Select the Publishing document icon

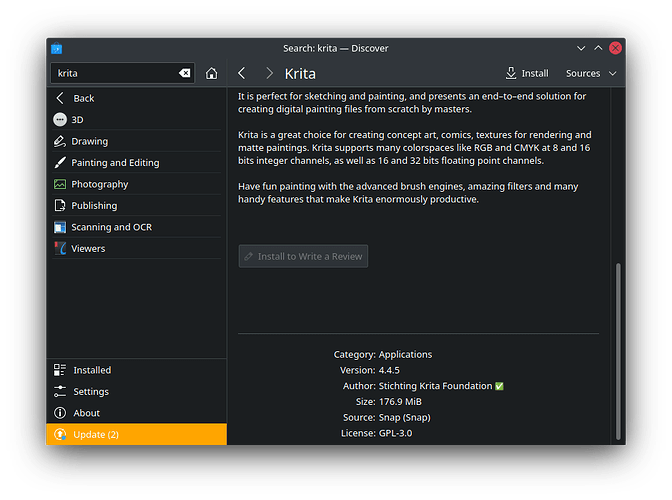pyautogui.click(x=60, y=206)
